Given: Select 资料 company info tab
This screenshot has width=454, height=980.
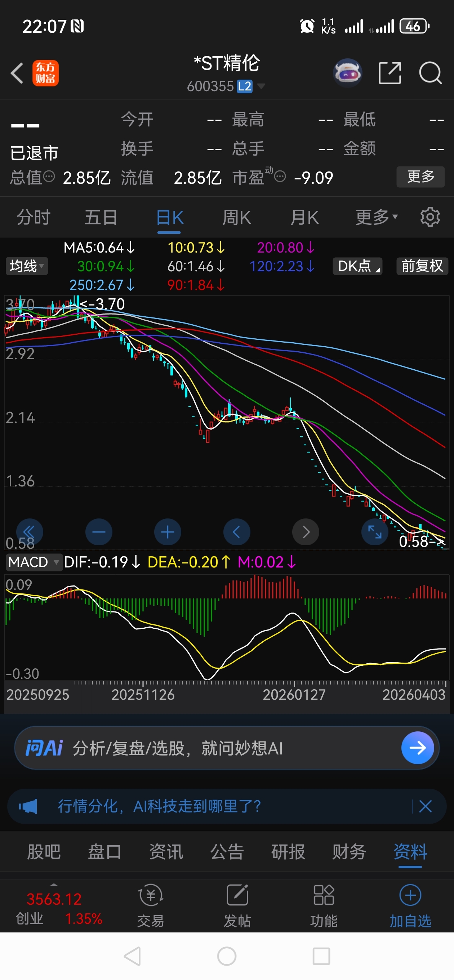Looking at the screenshot, I should coord(410,852).
